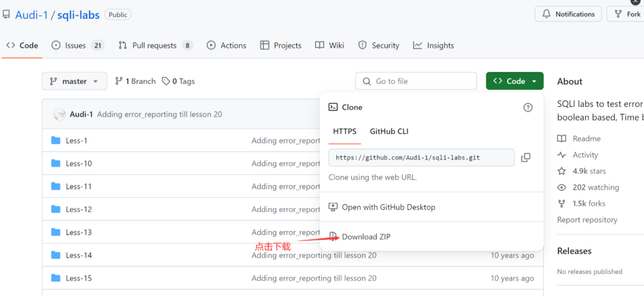Click the Pull requests count badge 8

(x=187, y=45)
